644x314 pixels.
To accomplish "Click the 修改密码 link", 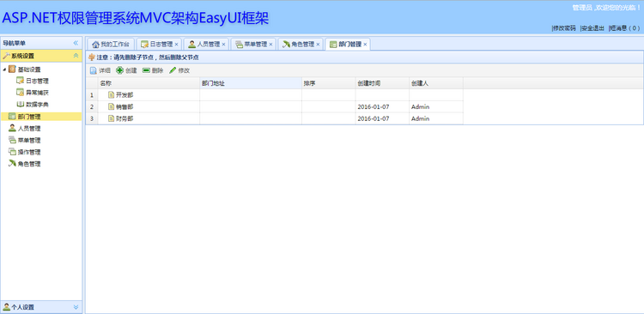I will (x=564, y=28).
